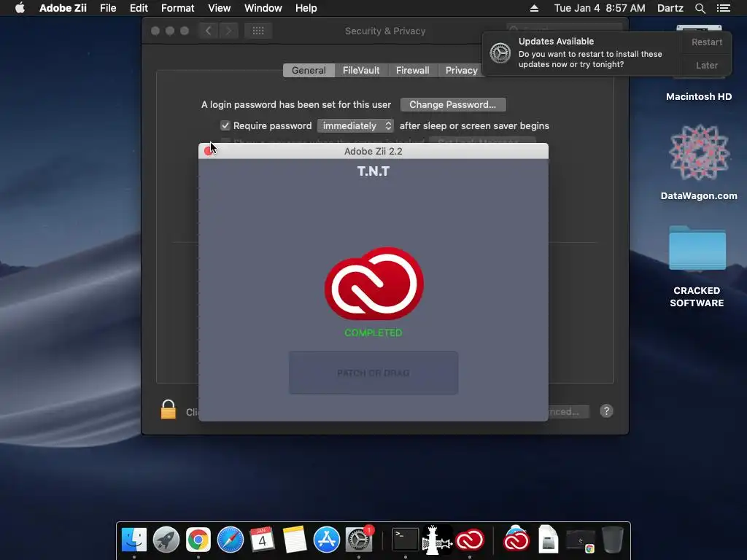Open Finder from the Dock
747x560 pixels.
(x=134, y=540)
